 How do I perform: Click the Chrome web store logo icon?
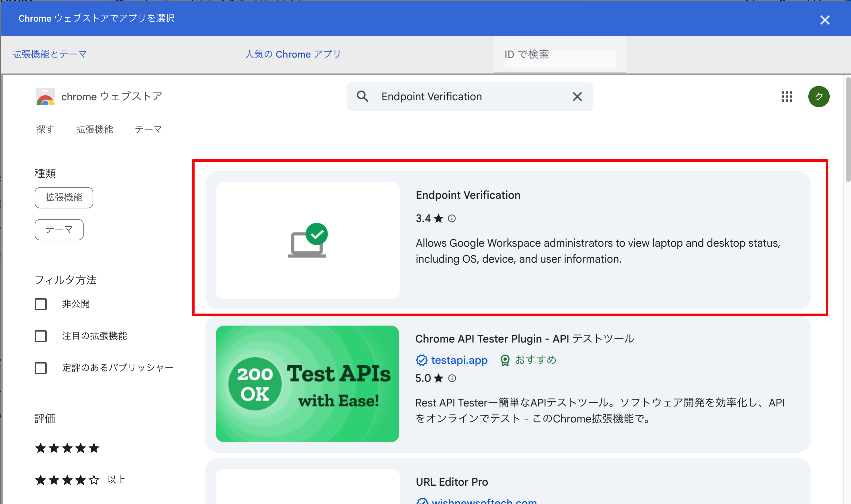point(45,97)
